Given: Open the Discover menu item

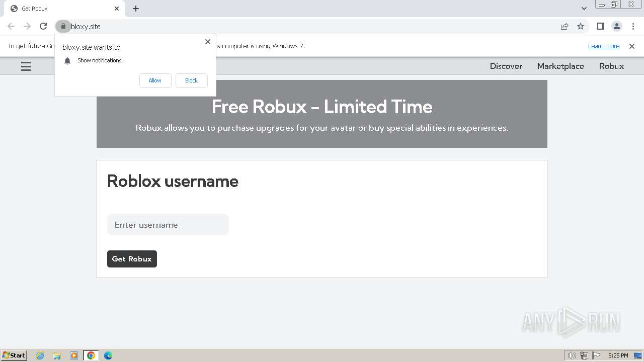Looking at the screenshot, I should 506,66.
